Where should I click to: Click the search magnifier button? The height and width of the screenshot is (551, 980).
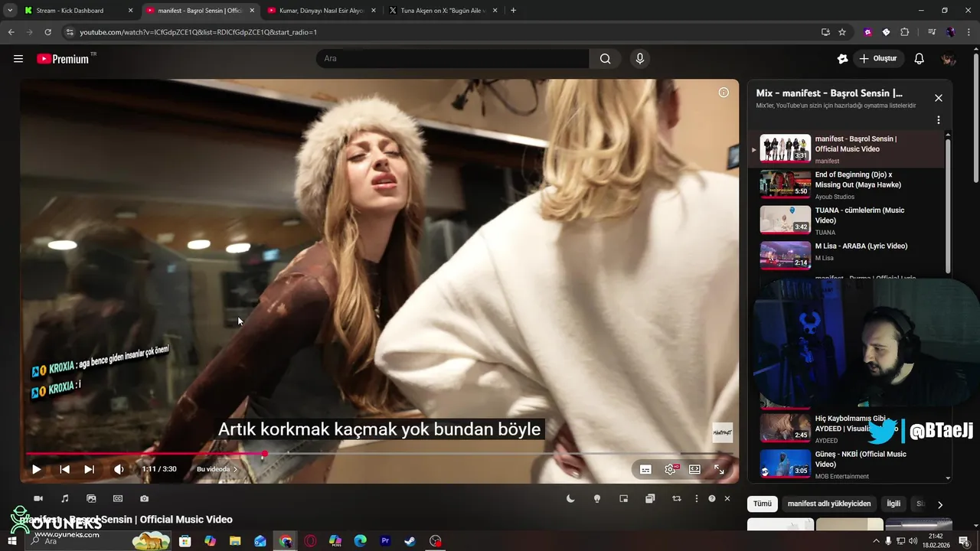coord(605,59)
